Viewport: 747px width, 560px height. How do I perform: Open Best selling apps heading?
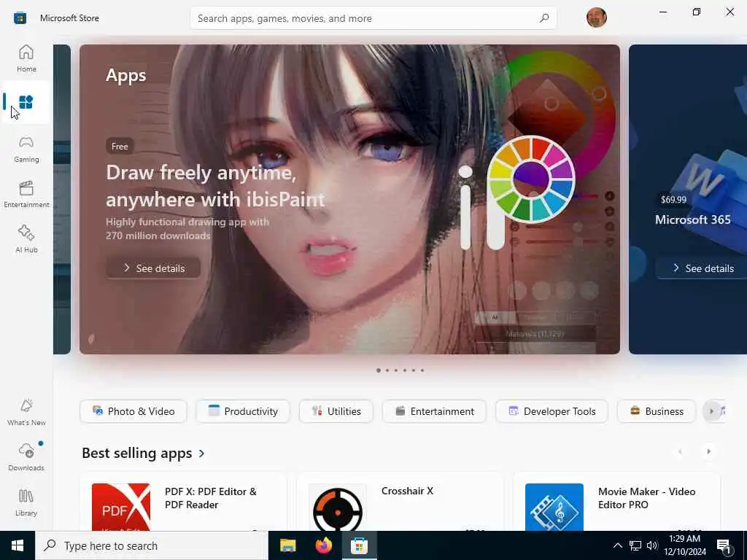(136, 453)
